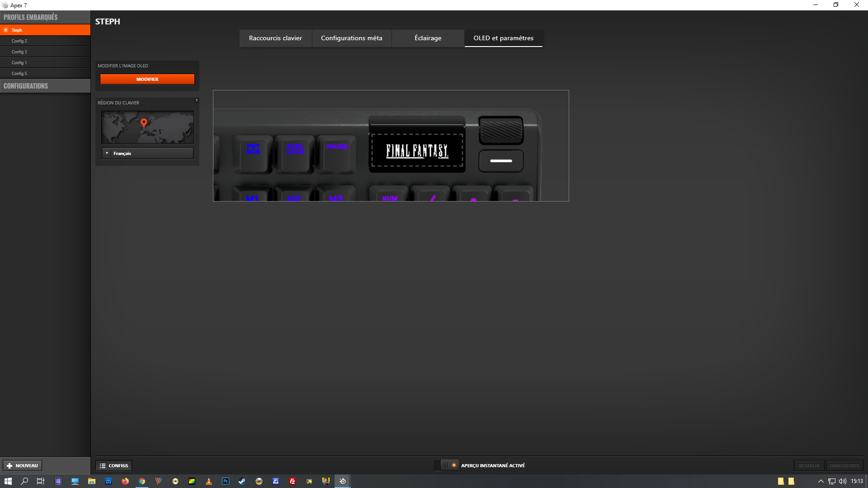Image resolution: width=868 pixels, height=488 pixels.
Task: Open the Raccourcis clavier tab
Action: [x=275, y=38]
